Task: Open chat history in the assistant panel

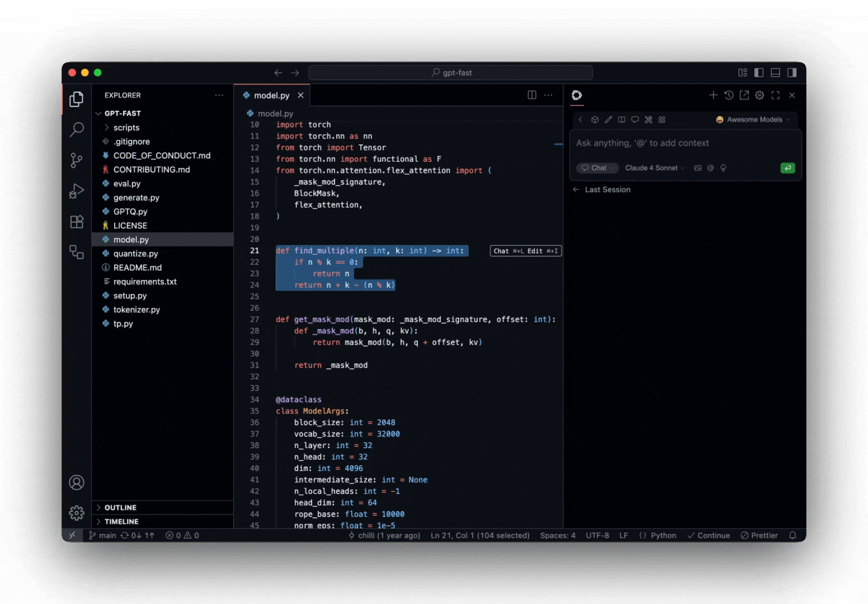Action: click(x=729, y=95)
